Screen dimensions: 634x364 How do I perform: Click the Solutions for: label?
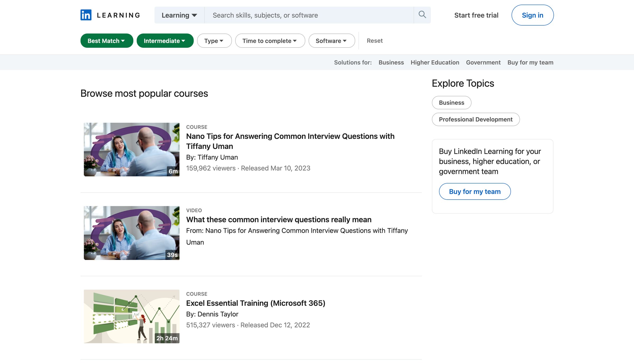(x=353, y=62)
